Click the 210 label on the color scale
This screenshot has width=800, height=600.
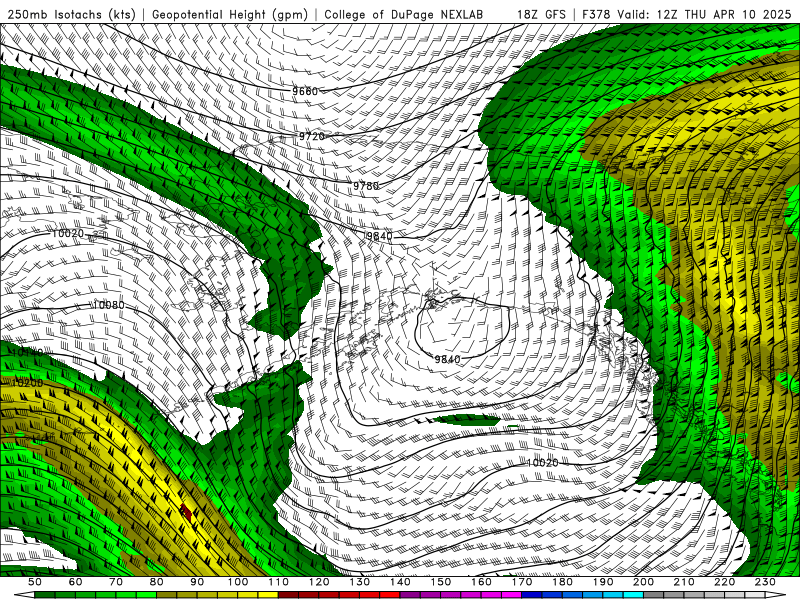point(684,582)
